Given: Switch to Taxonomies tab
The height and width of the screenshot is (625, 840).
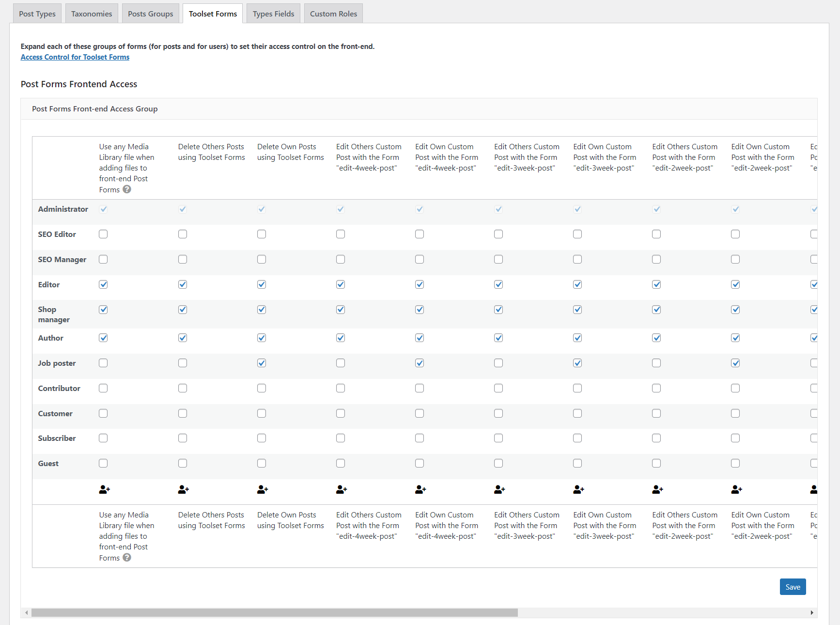Looking at the screenshot, I should [92, 14].
